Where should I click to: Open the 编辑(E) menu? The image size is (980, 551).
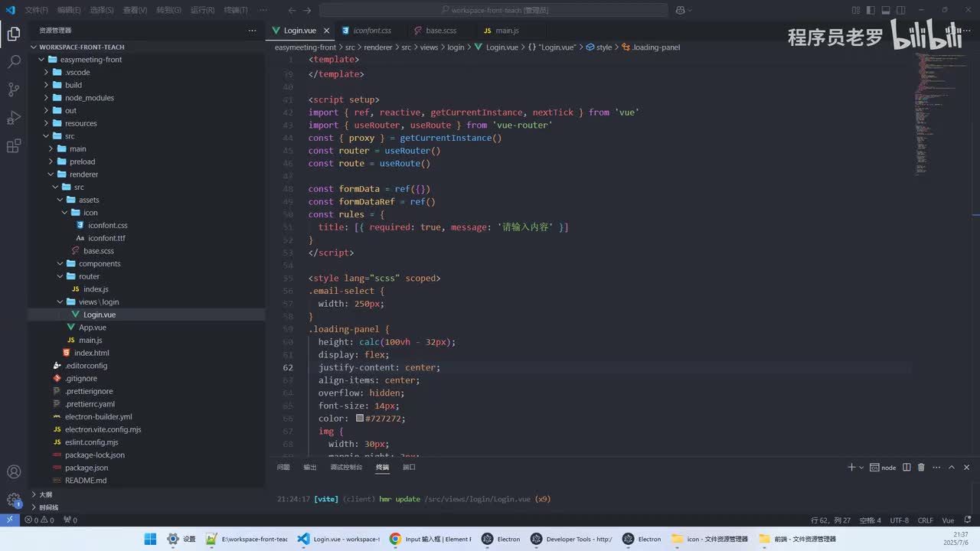pos(69,10)
